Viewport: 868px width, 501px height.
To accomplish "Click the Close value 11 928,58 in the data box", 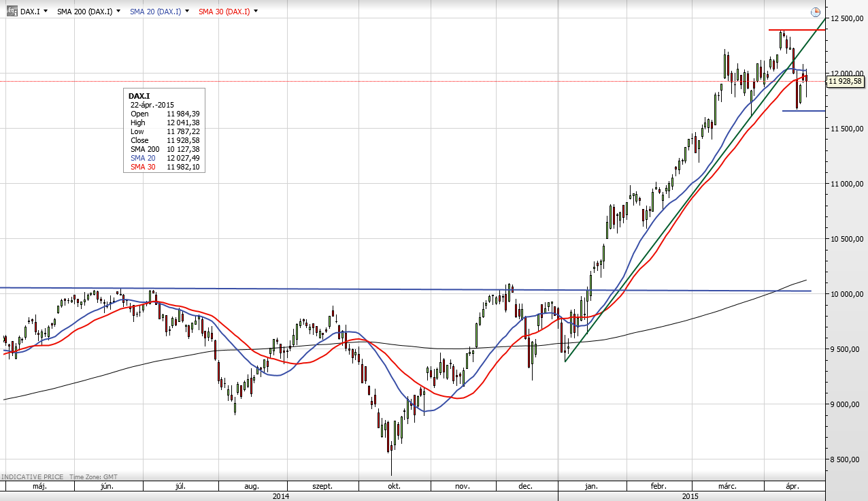I will (183, 140).
